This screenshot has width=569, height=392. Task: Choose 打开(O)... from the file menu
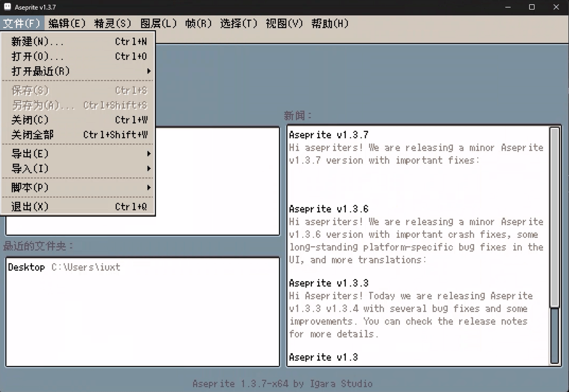tap(78, 57)
